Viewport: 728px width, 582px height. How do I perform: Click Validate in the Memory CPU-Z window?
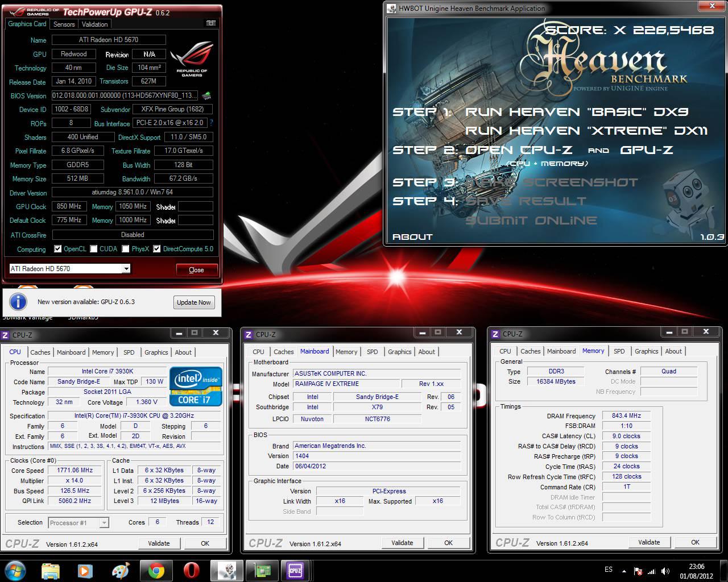(x=649, y=542)
